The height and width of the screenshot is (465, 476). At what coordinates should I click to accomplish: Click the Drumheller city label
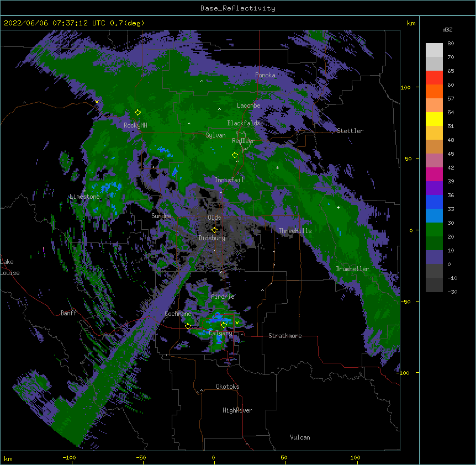352,269
